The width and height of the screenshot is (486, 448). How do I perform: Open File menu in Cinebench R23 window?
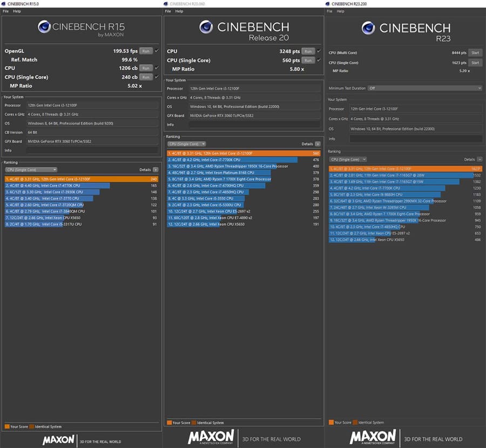point(329,11)
